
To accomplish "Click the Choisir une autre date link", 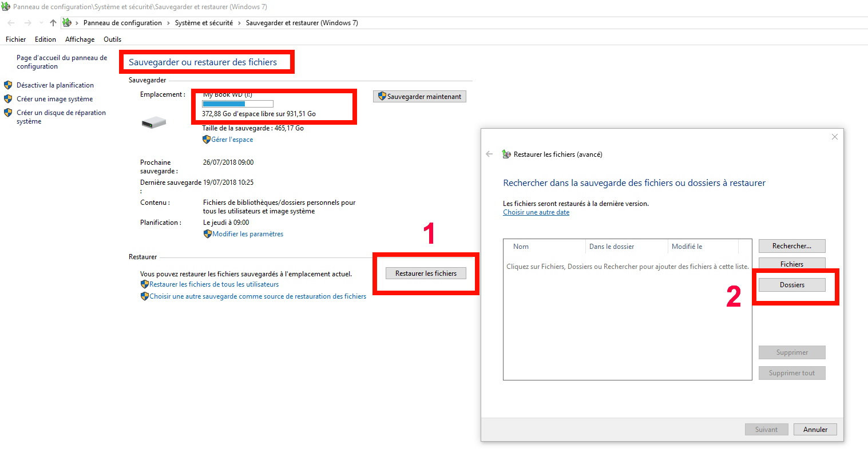I will (536, 212).
